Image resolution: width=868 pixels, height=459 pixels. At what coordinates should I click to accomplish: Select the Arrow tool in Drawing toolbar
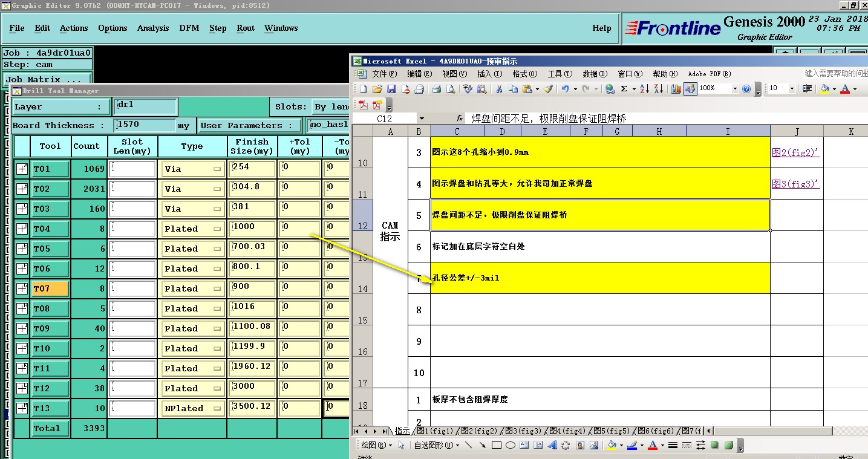click(482, 445)
